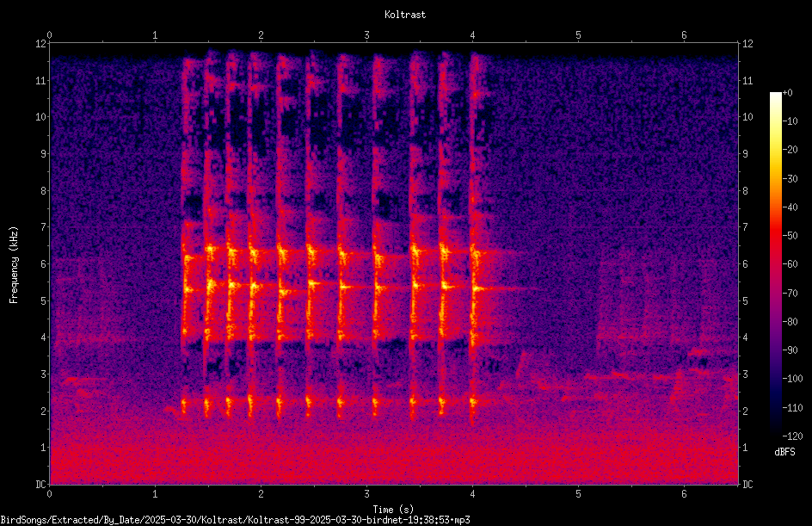Image resolution: width=812 pixels, height=526 pixels.
Task: Click the 'Time (s)' axis label
Action: pyautogui.click(x=393, y=510)
